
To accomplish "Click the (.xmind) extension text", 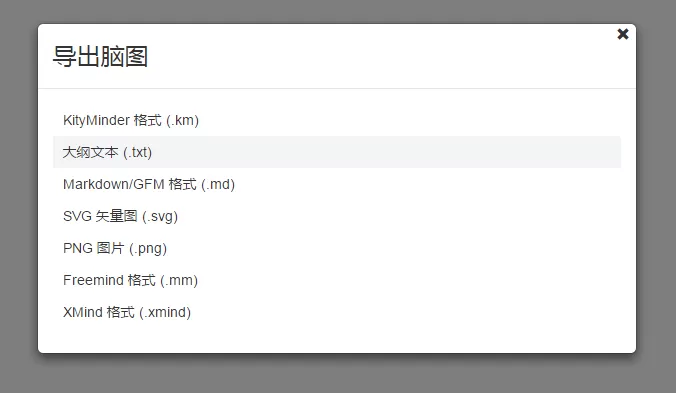I will click(165, 312).
